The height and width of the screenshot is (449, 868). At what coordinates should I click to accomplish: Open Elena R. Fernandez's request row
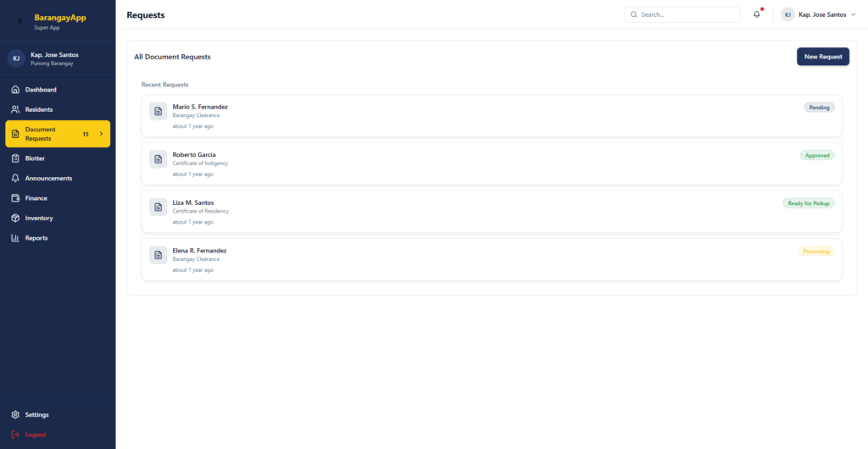[x=492, y=259]
